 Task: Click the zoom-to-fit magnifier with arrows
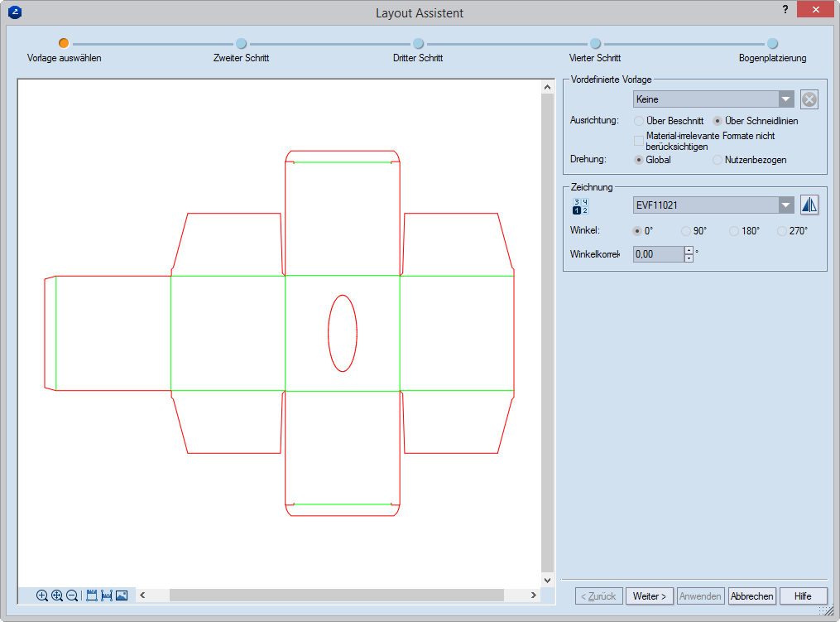57,595
